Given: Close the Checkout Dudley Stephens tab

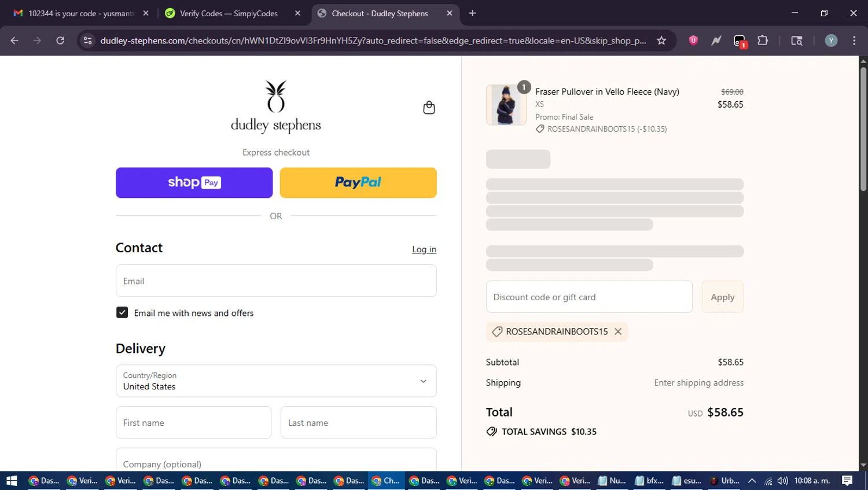Looking at the screenshot, I should tap(450, 13).
